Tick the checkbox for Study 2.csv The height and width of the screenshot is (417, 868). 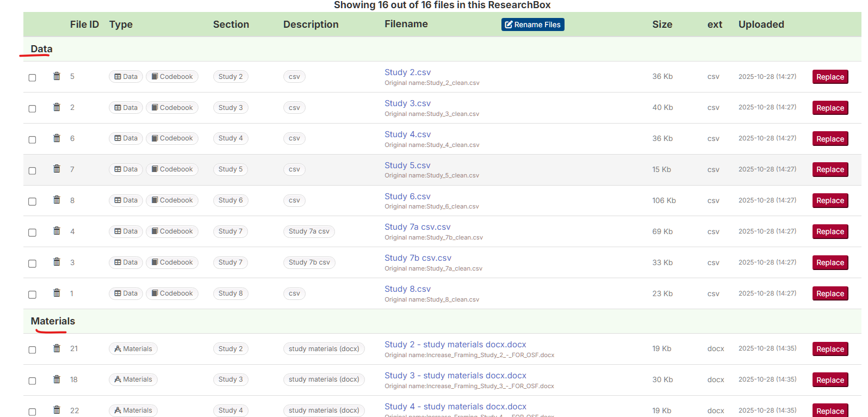point(33,78)
